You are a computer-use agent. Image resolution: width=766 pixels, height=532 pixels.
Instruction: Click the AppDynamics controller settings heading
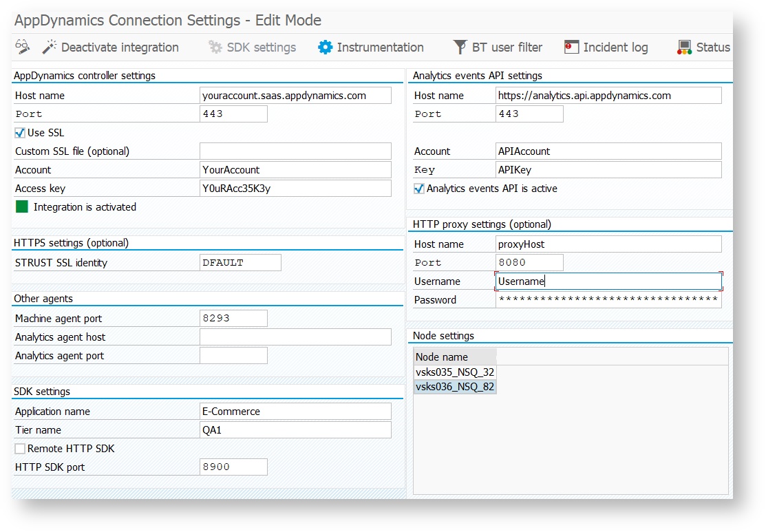85,76
